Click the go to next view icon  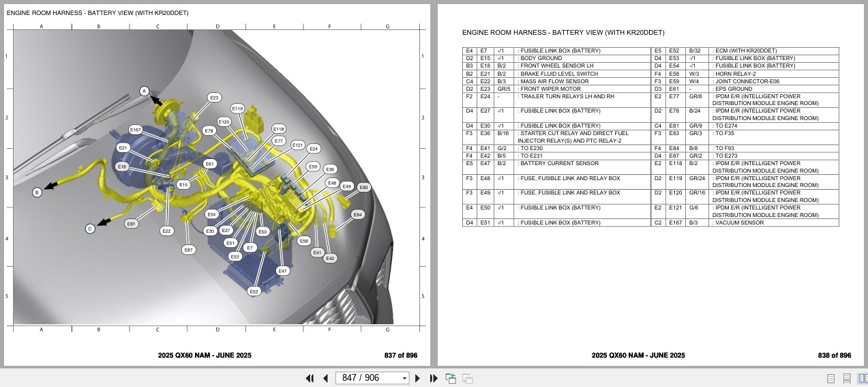(x=468, y=378)
